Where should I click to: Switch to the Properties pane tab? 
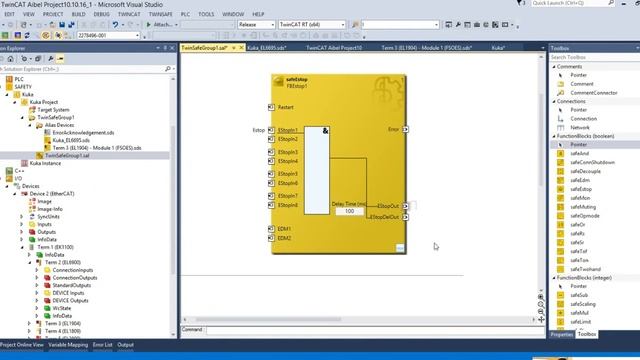[562, 334]
